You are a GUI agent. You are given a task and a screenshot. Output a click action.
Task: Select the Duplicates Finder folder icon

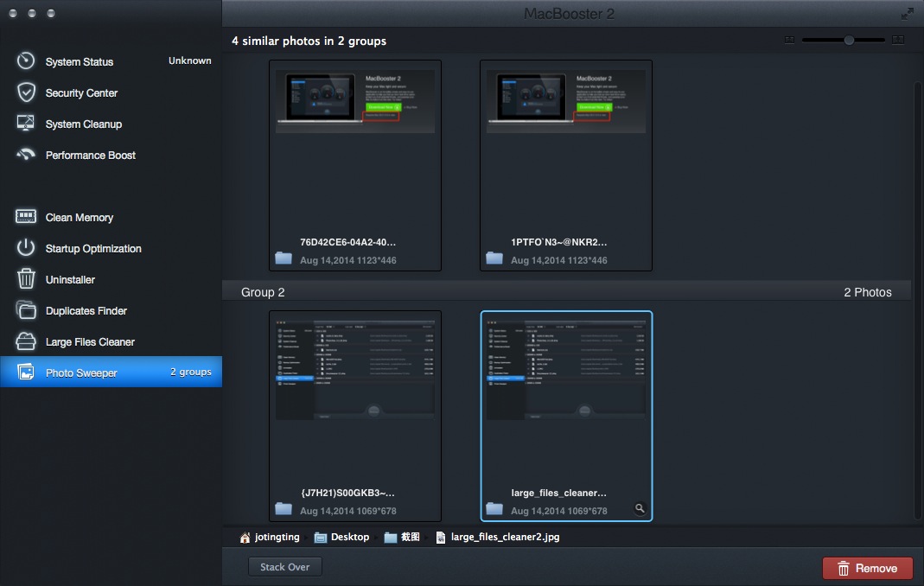26,310
